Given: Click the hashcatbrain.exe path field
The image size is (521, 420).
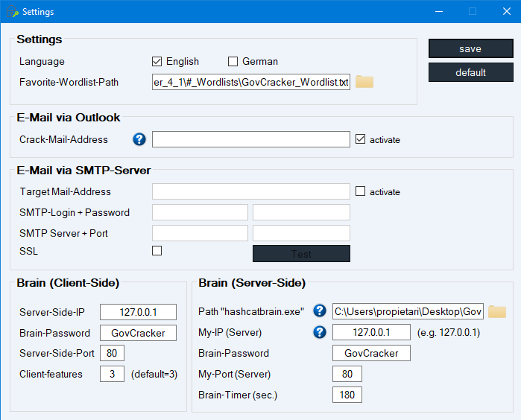Looking at the screenshot, I should click(x=408, y=311).
